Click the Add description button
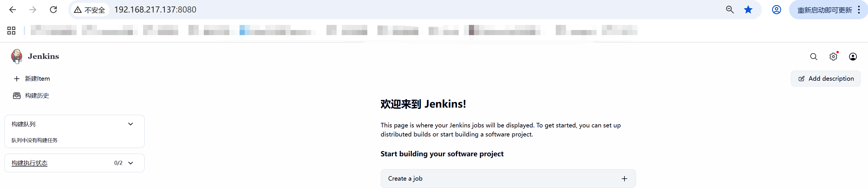 click(x=825, y=79)
